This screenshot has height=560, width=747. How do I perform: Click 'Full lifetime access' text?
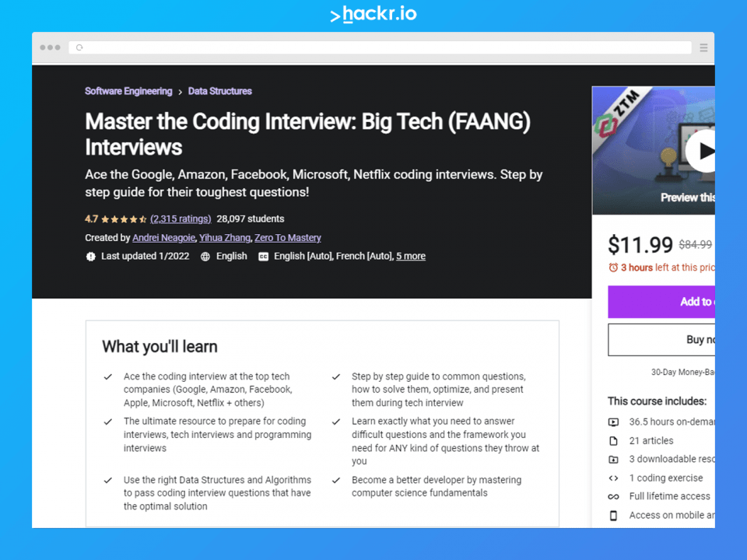669,497
